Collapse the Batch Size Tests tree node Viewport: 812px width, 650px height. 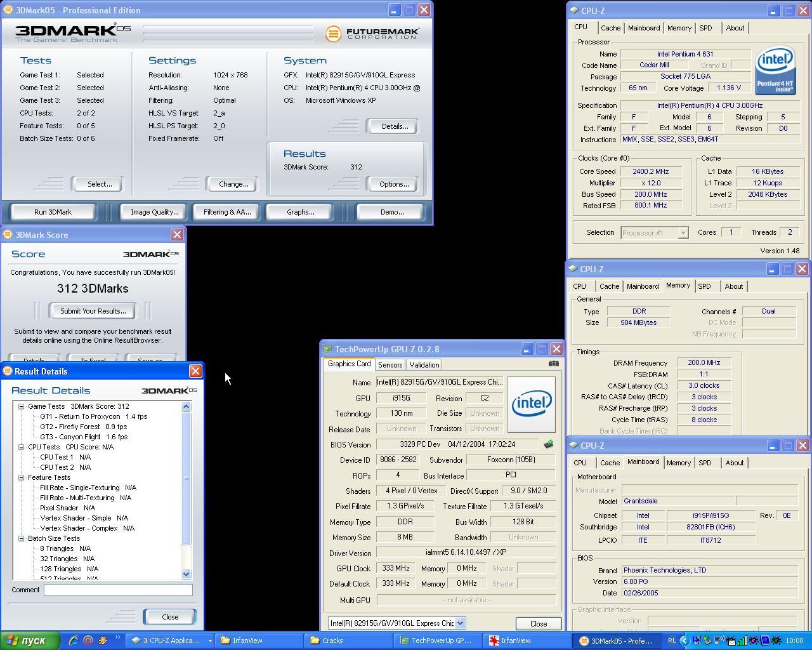[x=21, y=538]
